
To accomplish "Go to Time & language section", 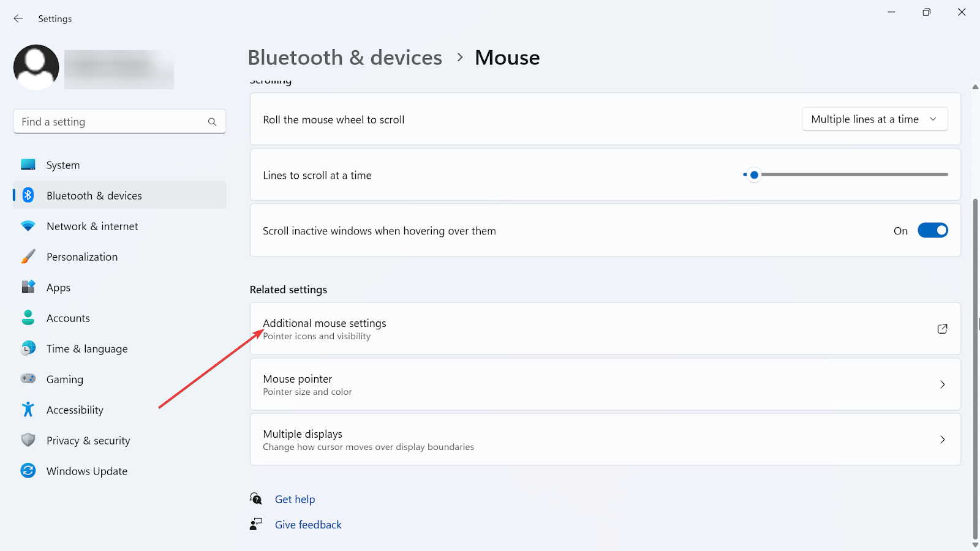I will (87, 348).
